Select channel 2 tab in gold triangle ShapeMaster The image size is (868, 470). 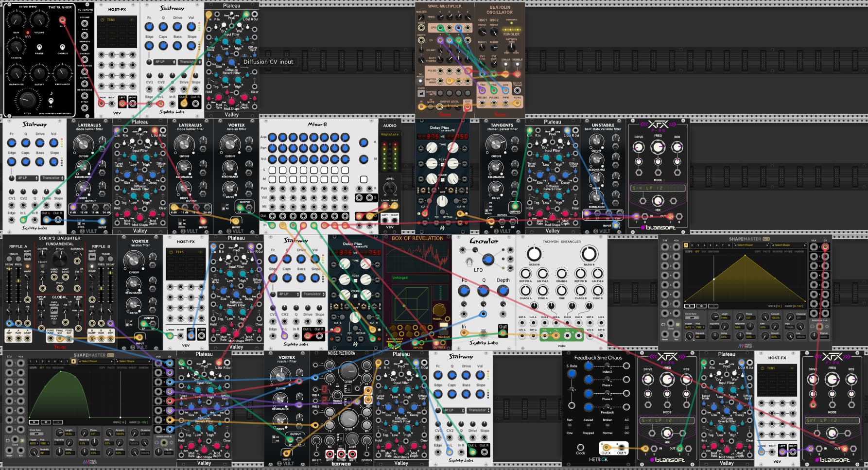[692, 245]
